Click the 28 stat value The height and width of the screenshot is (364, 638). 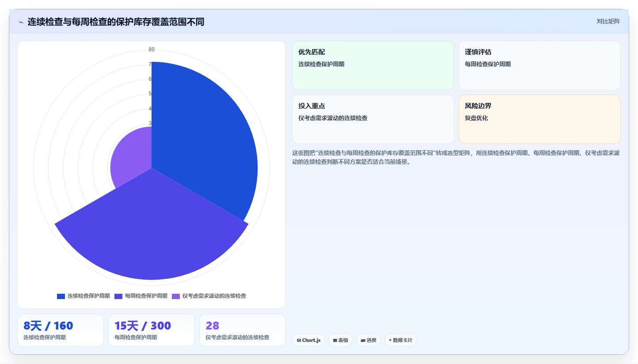(213, 326)
